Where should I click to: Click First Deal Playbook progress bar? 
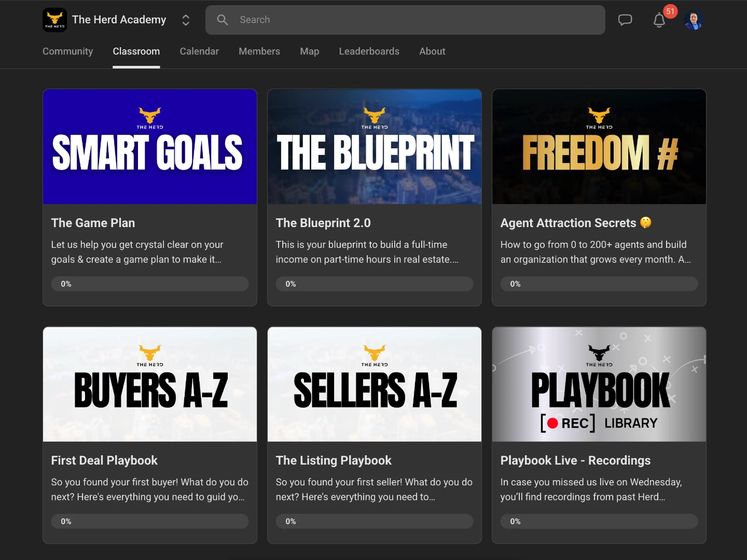click(150, 521)
